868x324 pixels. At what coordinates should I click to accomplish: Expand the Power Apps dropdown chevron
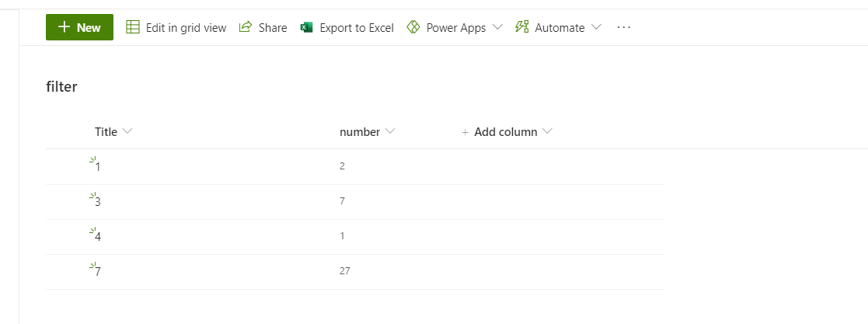pos(497,27)
